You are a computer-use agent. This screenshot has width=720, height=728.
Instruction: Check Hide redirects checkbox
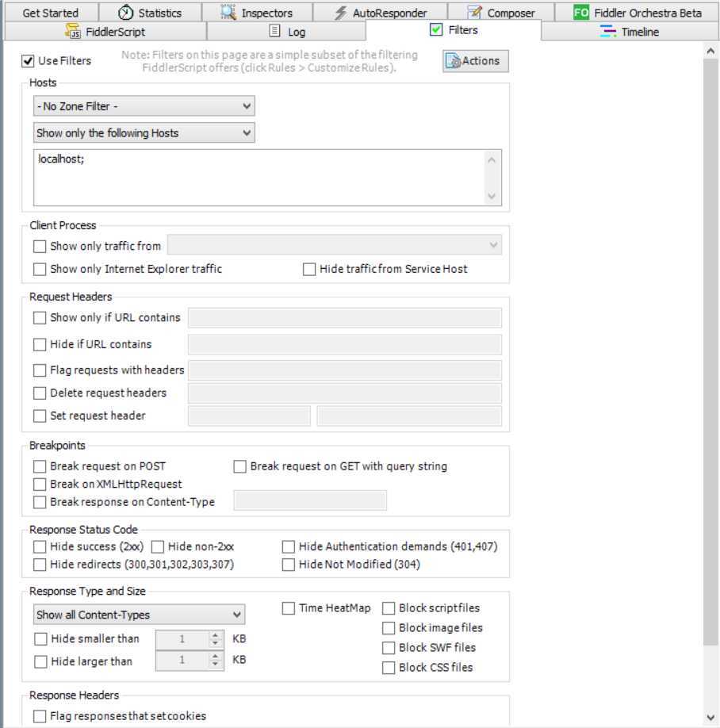point(40,565)
